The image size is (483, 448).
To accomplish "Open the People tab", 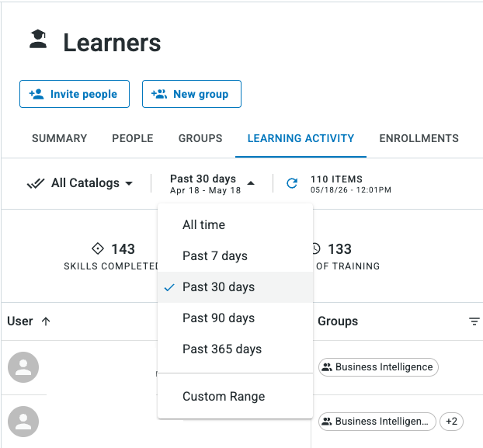I will (x=133, y=138).
